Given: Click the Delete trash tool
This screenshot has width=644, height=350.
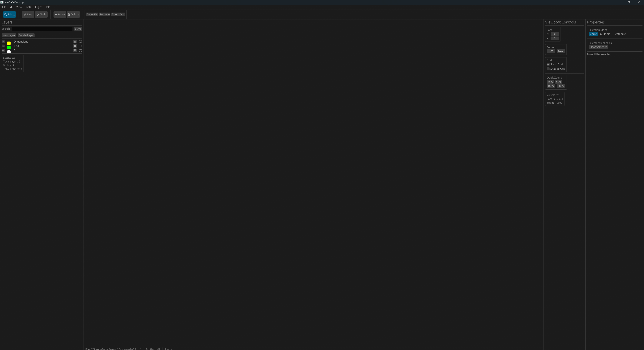Looking at the screenshot, I should coord(73,14).
